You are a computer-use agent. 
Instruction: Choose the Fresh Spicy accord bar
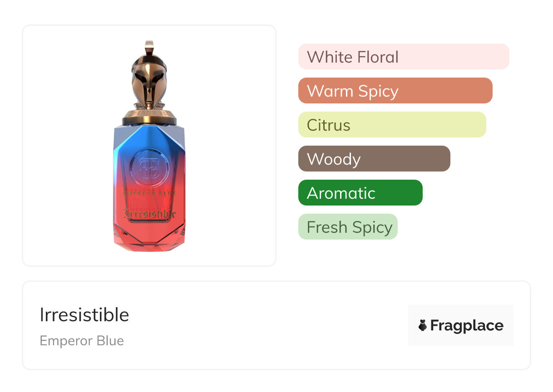348,227
